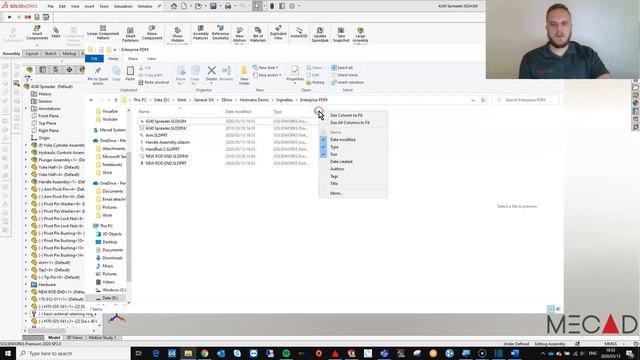Click Invert selection in Explorer ribbon
Screen dimensions: 640x360
[x=347, y=82]
